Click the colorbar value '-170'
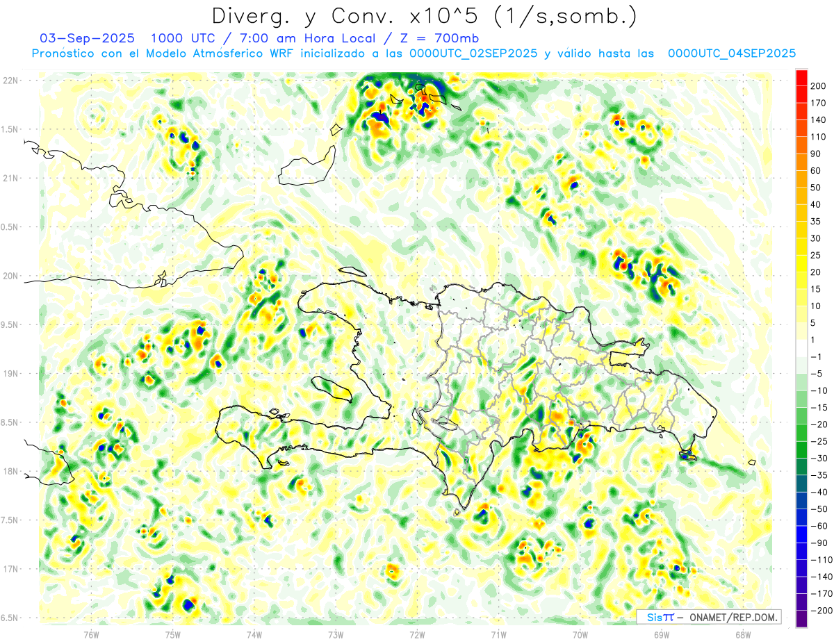 (821, 593)
